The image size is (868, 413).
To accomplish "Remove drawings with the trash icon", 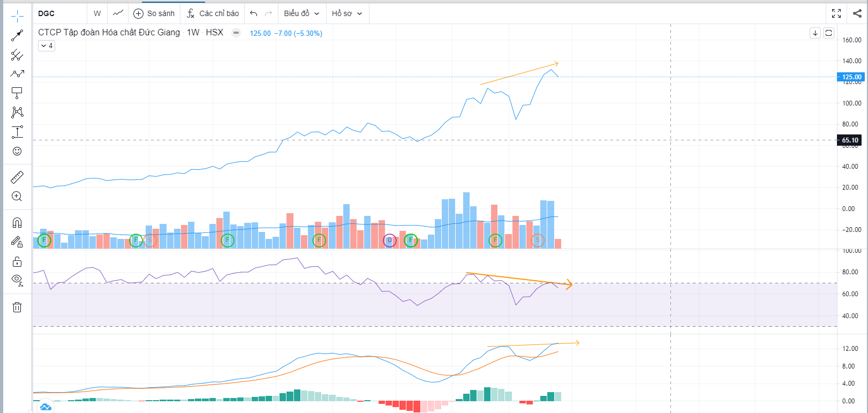I will click(x=17, y=307).
